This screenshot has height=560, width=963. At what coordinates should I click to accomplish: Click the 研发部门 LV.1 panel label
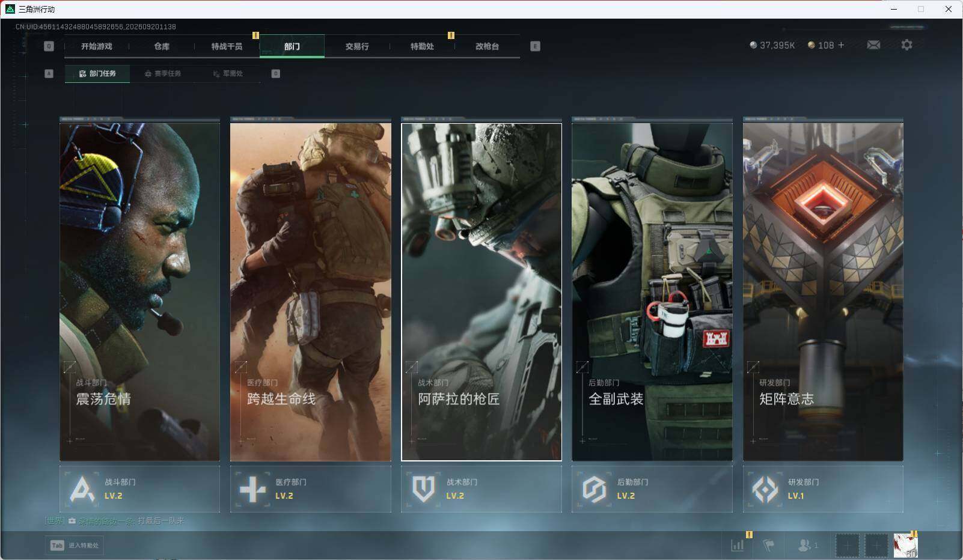click(x=803, y=489)
